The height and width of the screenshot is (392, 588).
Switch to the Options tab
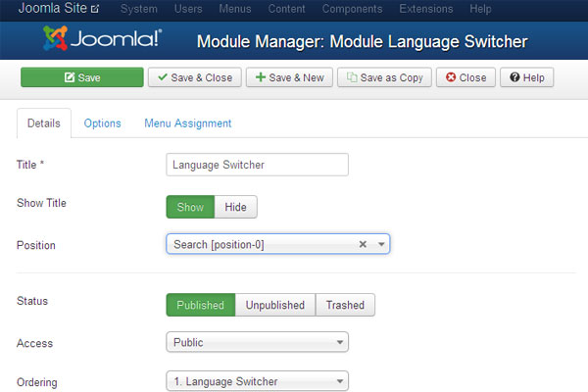click(102, 123)
